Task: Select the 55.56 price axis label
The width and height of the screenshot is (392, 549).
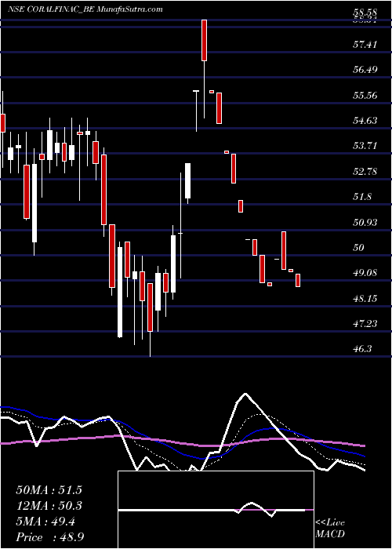Action: pos(365,95)
